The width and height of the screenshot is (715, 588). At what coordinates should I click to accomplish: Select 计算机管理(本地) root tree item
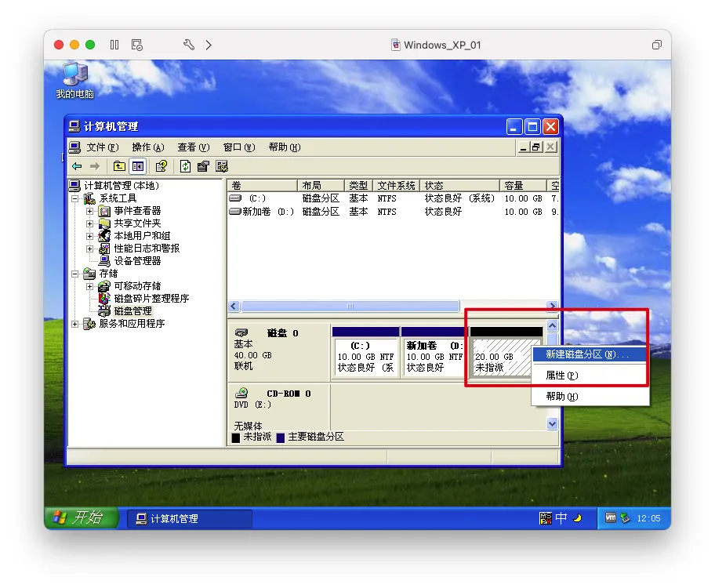point(122,186)
